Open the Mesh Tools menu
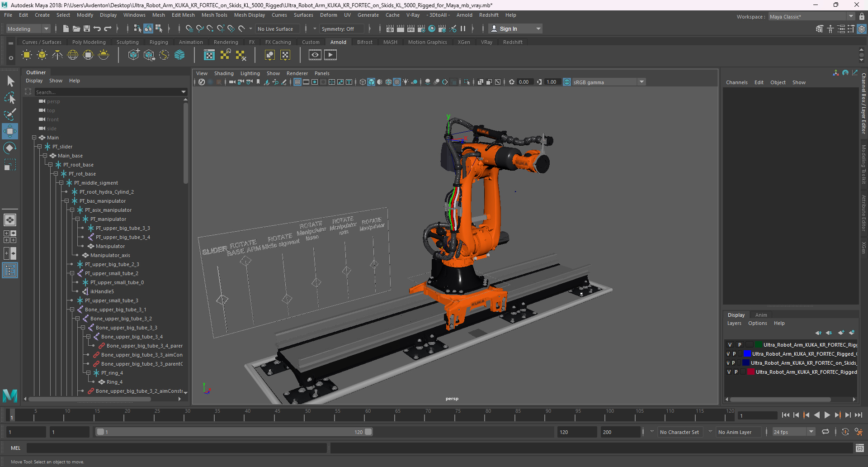Screen dimensions: 868x467 click(214, 15)
